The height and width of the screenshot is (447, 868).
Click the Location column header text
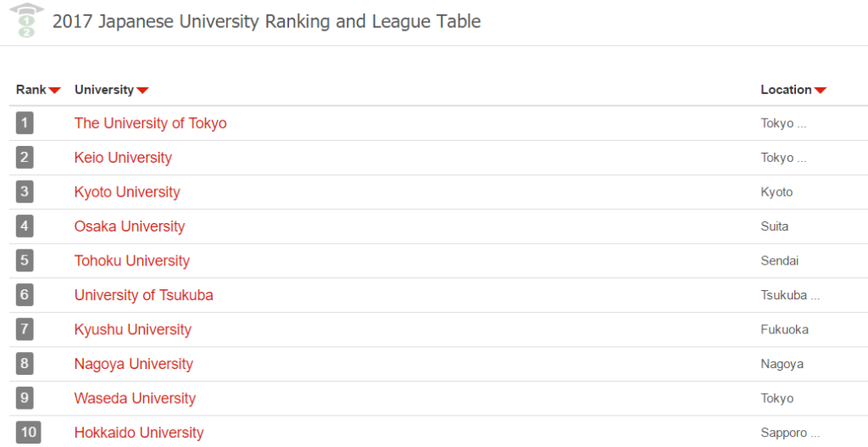point(786,90)
